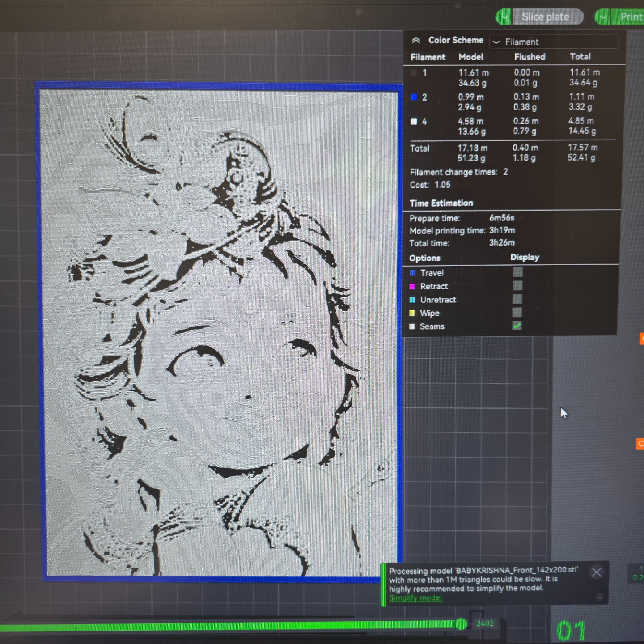Enable the Travel display checkbox
Viewport: 644px width, 644px height.
pos(517,272)
